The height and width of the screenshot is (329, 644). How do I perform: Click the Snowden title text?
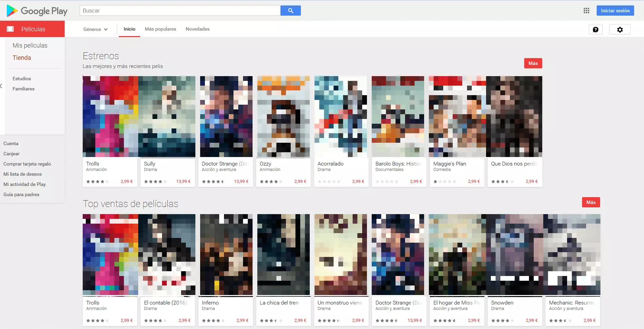(502, 302)
